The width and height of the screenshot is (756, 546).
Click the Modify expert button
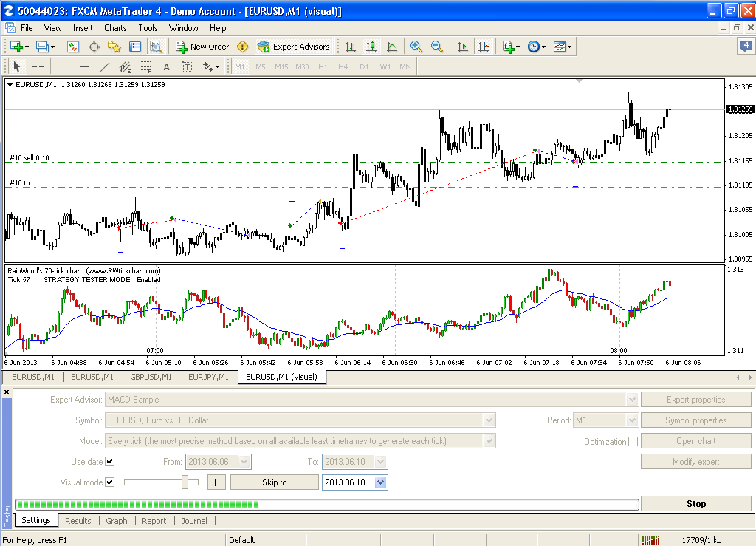pos(695,462)
